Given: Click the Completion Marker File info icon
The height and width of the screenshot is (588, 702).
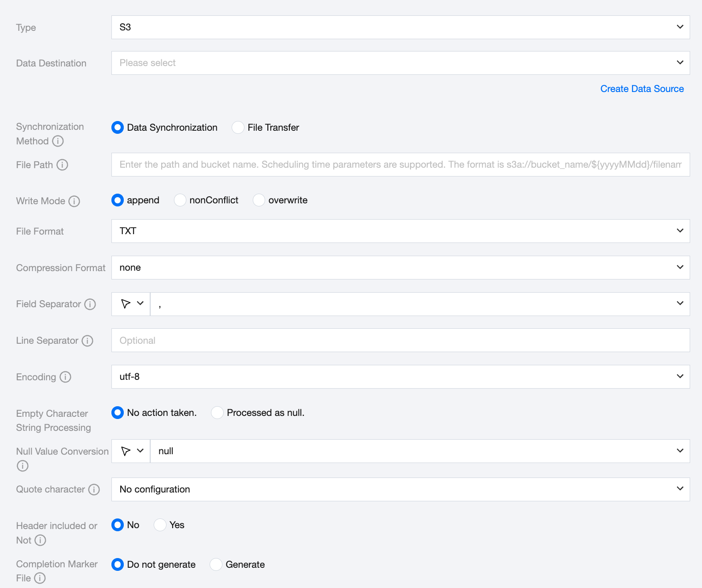Looking at the screenshot, I should tap(40, 578).
